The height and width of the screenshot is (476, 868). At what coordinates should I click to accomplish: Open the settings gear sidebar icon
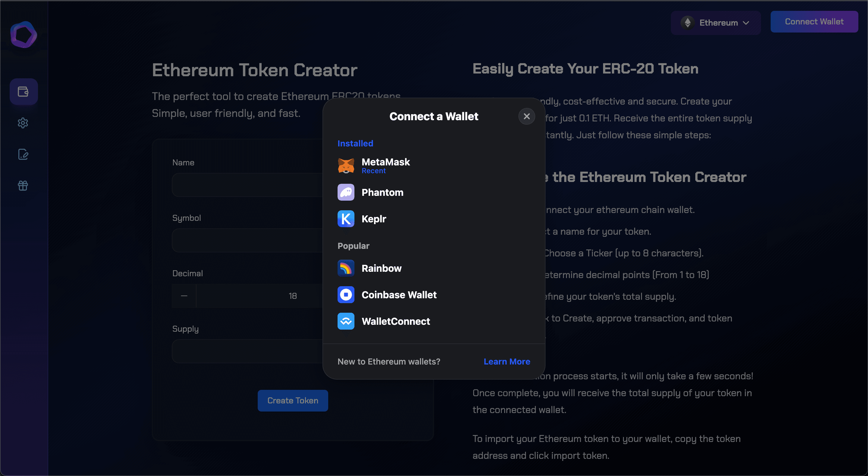coord(23,123)
